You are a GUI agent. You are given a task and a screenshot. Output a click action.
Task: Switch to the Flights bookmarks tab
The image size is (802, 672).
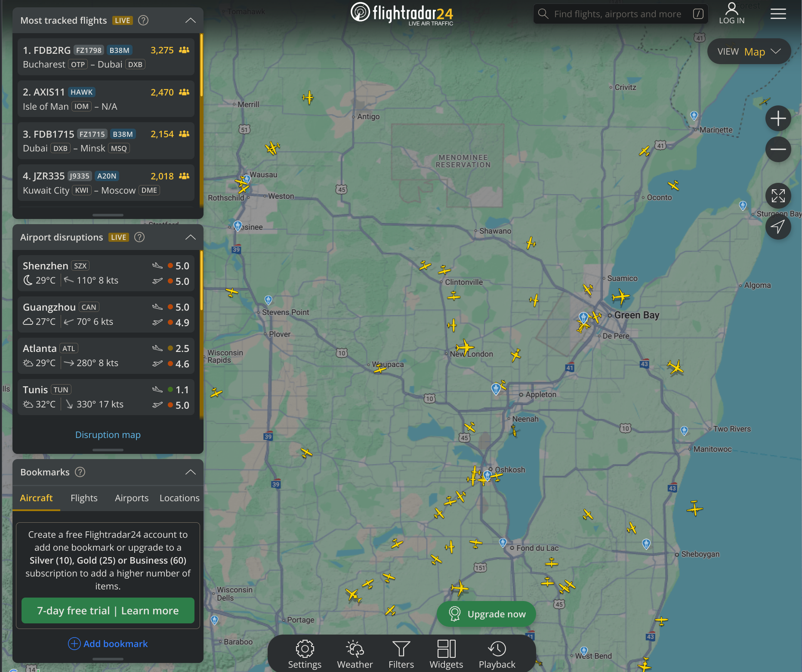84,498
